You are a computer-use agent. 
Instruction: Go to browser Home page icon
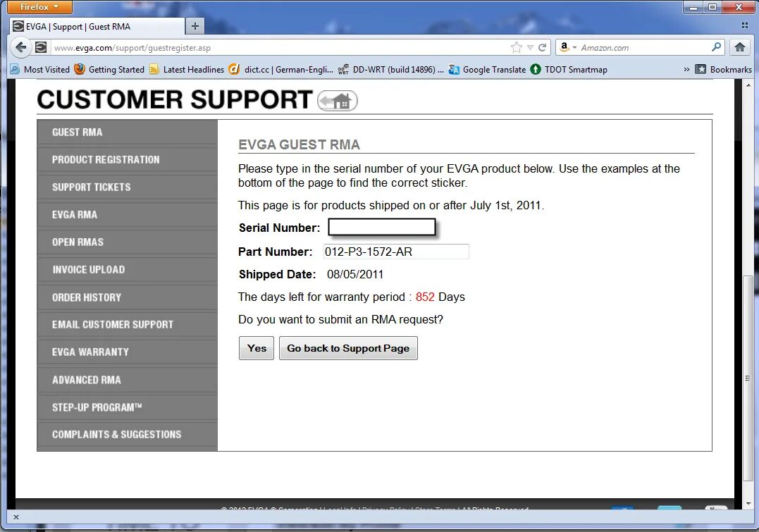tap(740, 47)
